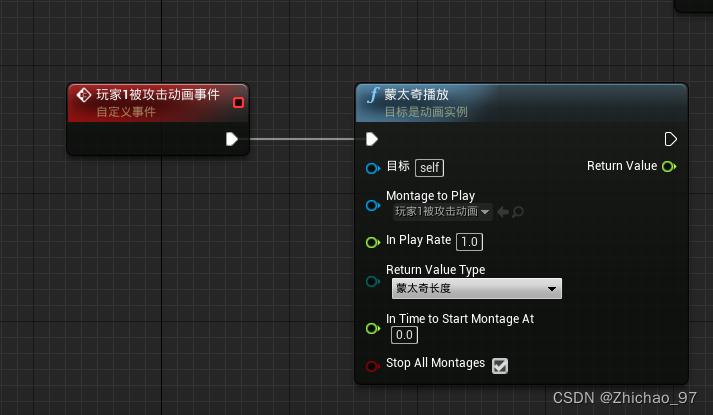713x415 pixels.
Task: Click the Stop All Montages red pin
Action: 373,365
